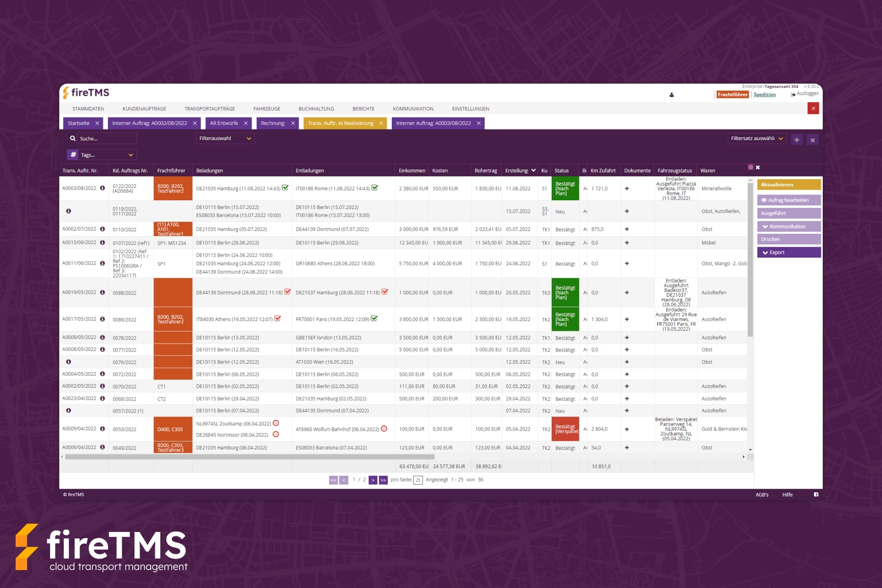Expand the Export dropdown button
This screenshot has height=588, width=882.
point(788,252)
